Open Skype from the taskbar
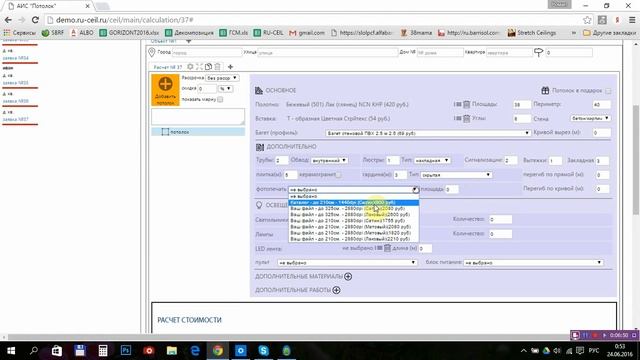 click(x=263, y=351)
